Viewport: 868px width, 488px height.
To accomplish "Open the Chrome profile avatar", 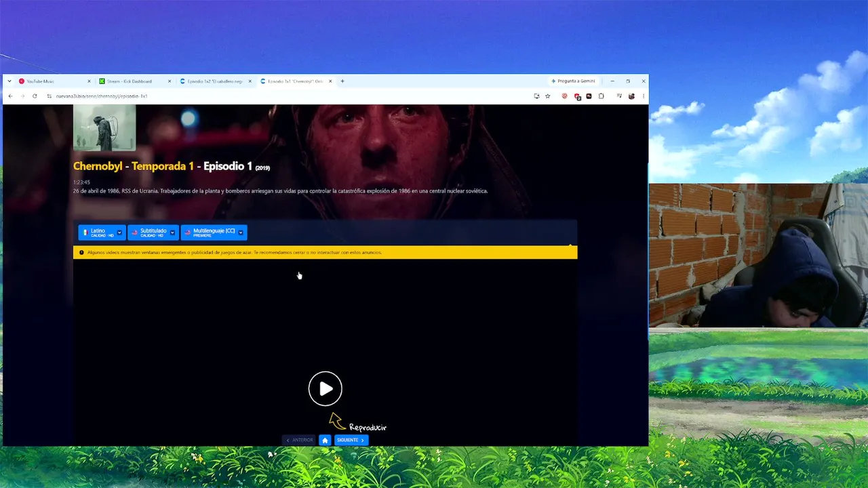I will pyautogui.click(x=631, y=96).
